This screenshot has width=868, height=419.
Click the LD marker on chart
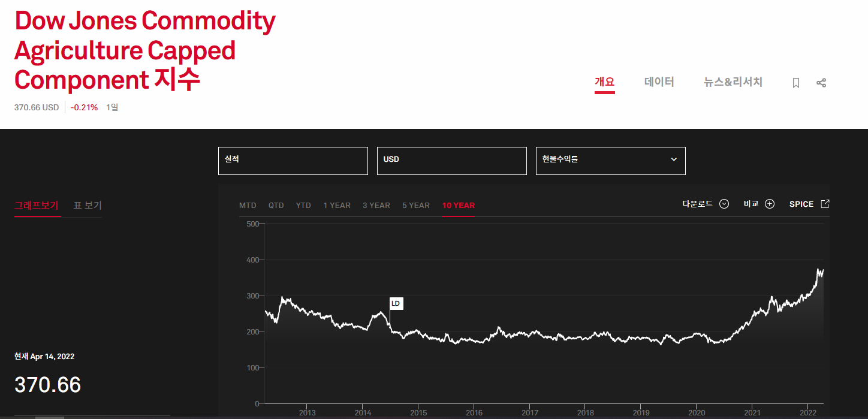click(x=396, y=304)
